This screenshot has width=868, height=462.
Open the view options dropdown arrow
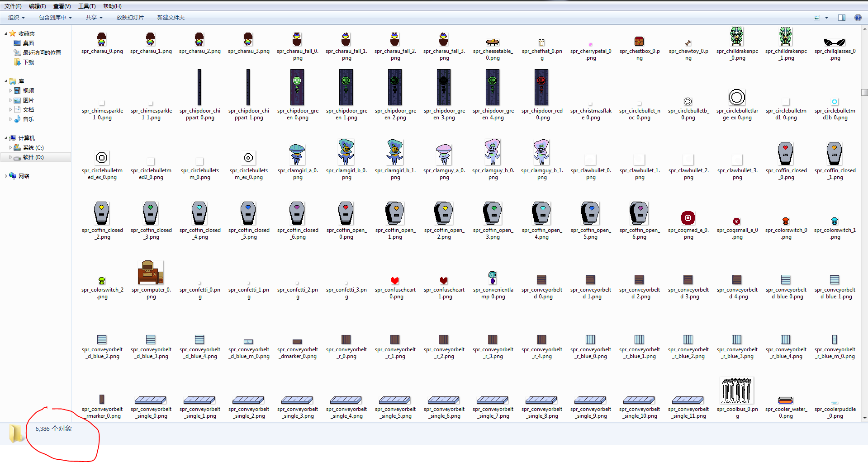[826, 18]
